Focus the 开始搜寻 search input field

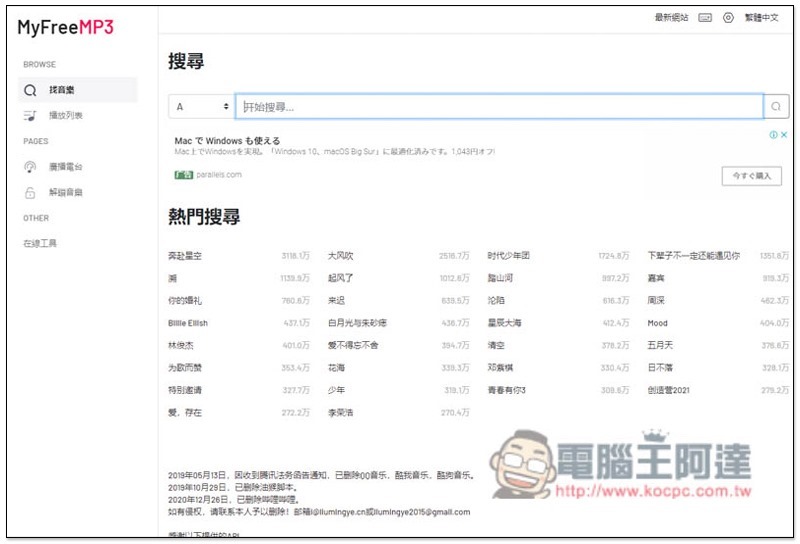498,107
